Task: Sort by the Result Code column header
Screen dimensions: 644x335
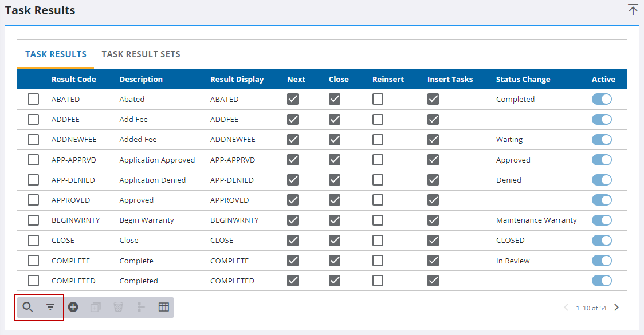Action: [x=73, y=79]
